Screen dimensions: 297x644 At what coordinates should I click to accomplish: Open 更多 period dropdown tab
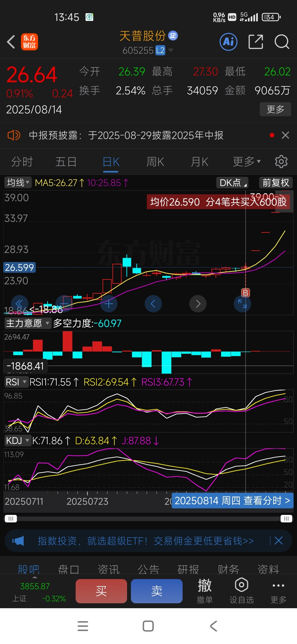tap(247, 162)
